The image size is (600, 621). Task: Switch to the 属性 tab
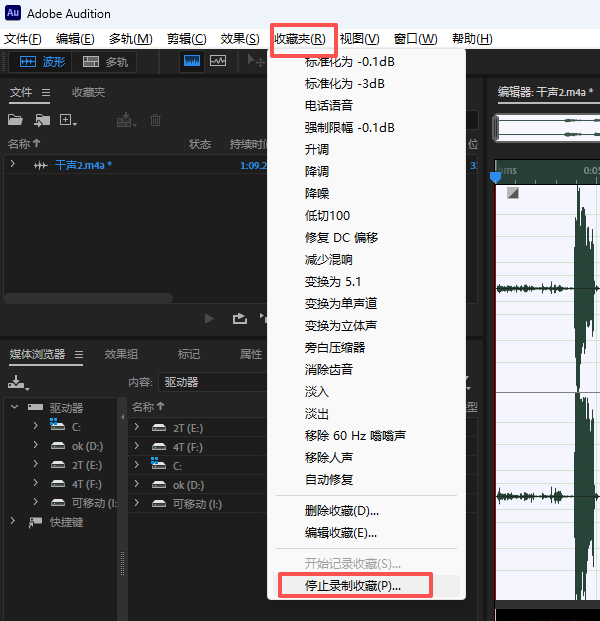251,354
